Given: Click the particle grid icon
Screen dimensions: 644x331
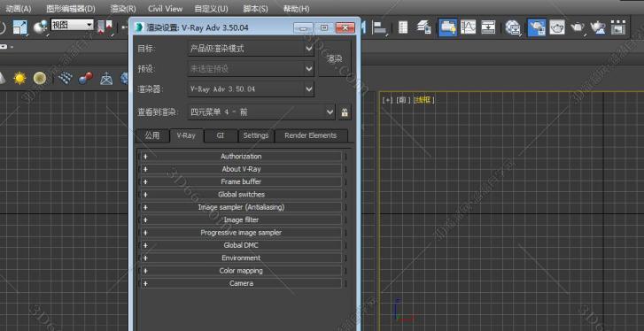Looking at the screenshot, I should 66,78.
